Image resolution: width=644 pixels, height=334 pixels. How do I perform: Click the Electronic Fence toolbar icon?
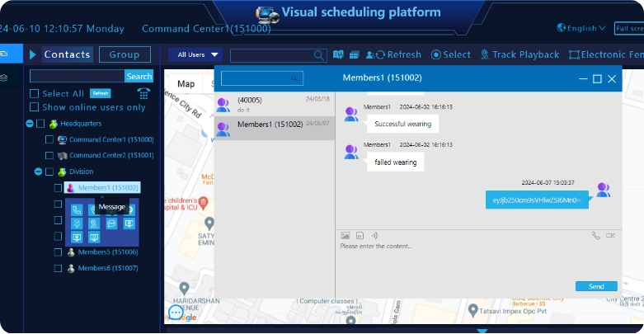(574, 55)
